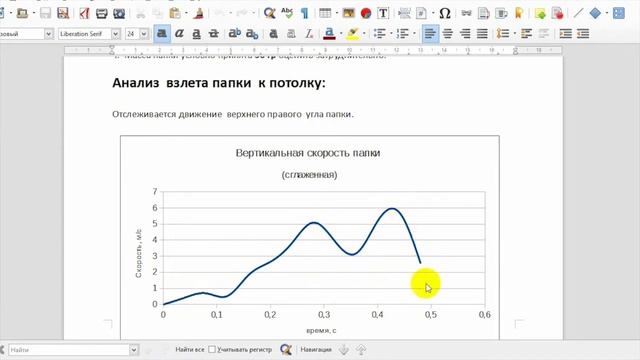Image resolution: width=640 pixels, height=360 pixels.
Task: Toggle justified alignment
Action: [482, 33]
